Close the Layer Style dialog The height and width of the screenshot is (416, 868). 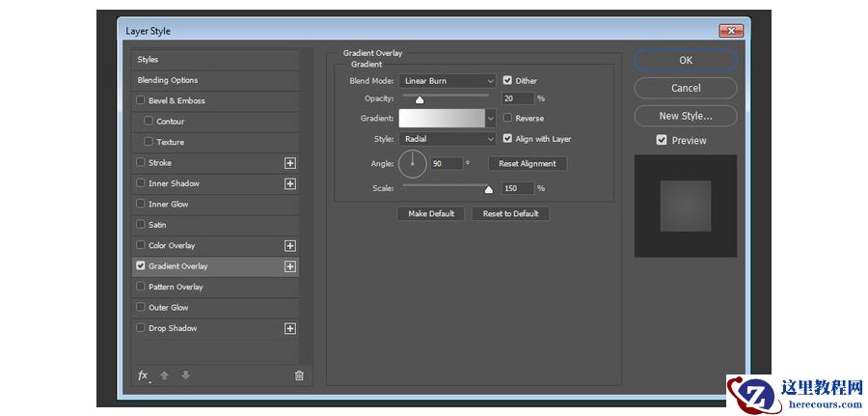point(731,31)
